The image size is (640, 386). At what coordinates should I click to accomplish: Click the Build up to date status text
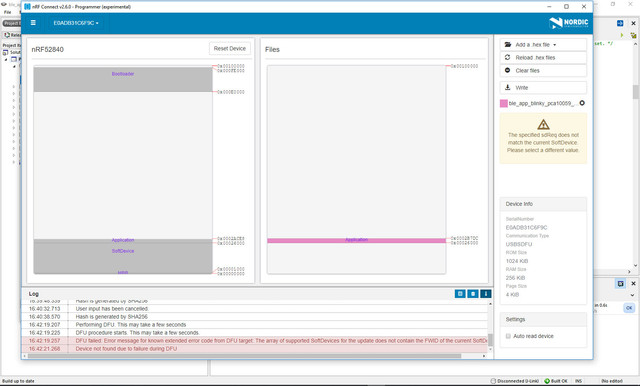click(18, 381)
